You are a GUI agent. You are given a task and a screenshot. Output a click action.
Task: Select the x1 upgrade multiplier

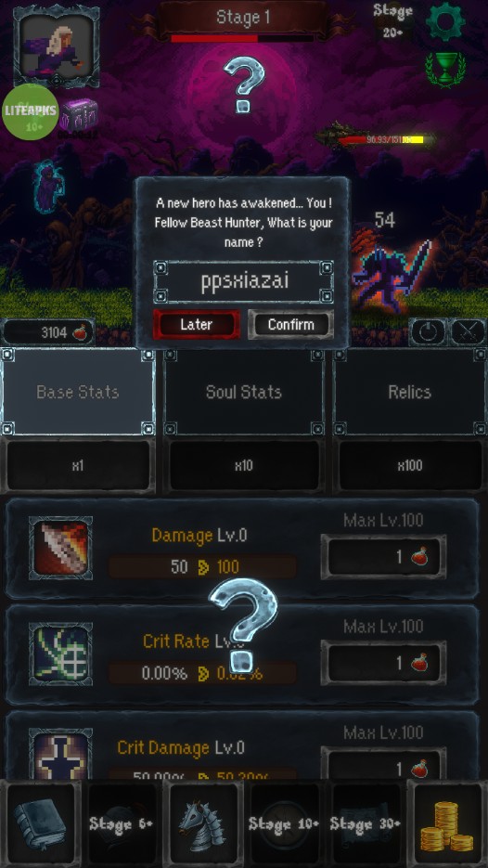click(x=77, y=465)
